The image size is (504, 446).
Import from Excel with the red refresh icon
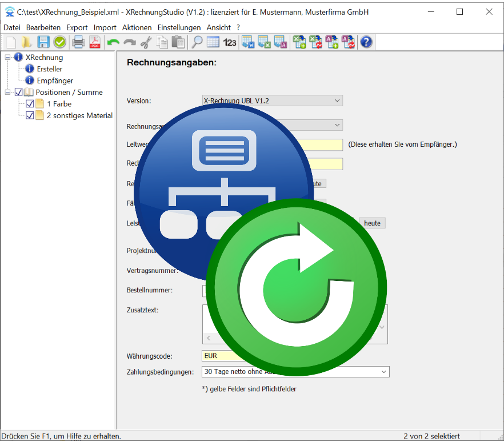click(315, 42)
